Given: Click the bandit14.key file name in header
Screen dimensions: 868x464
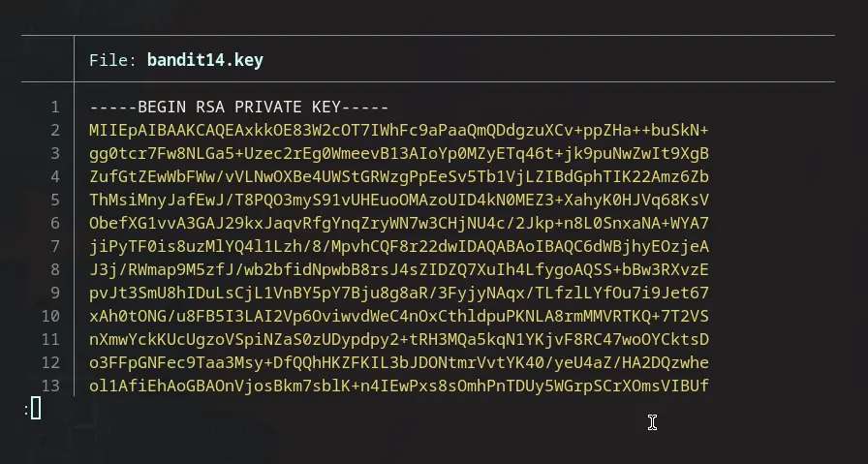Looking at the screenshot, I should 204,60.
